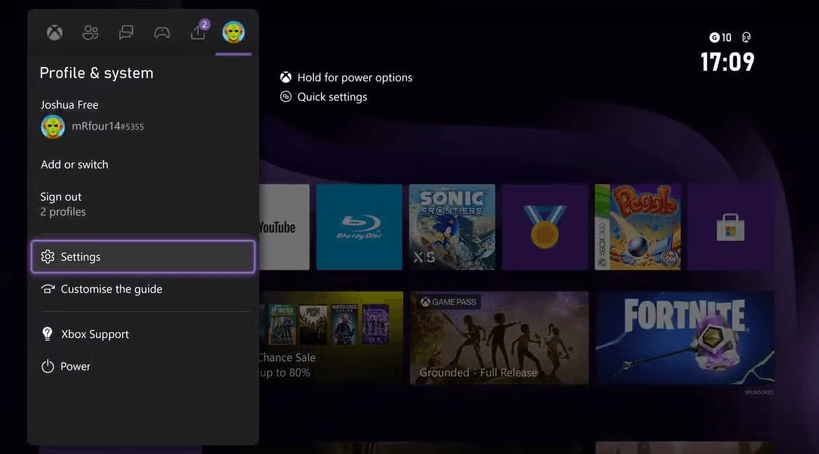Open the Sonic Frontiers game tile
Screen dimensions: 819x454
(x=451, y=227)
